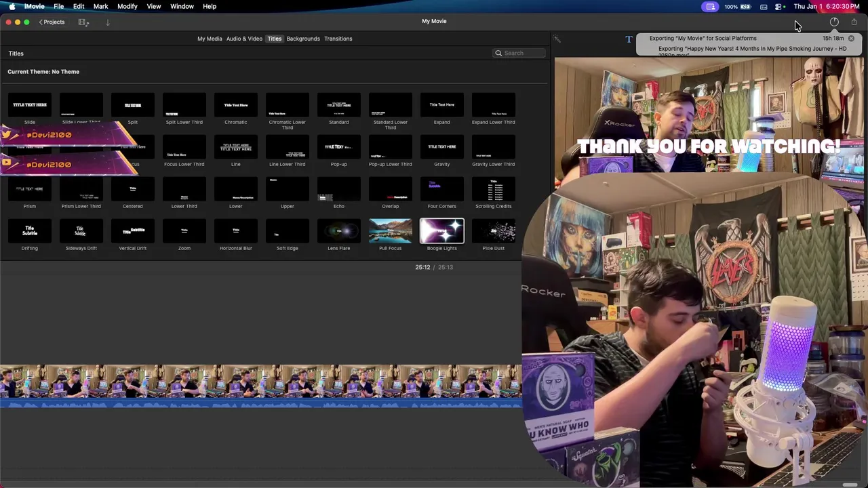Click the import media down-arrow icon

[107, 22]
